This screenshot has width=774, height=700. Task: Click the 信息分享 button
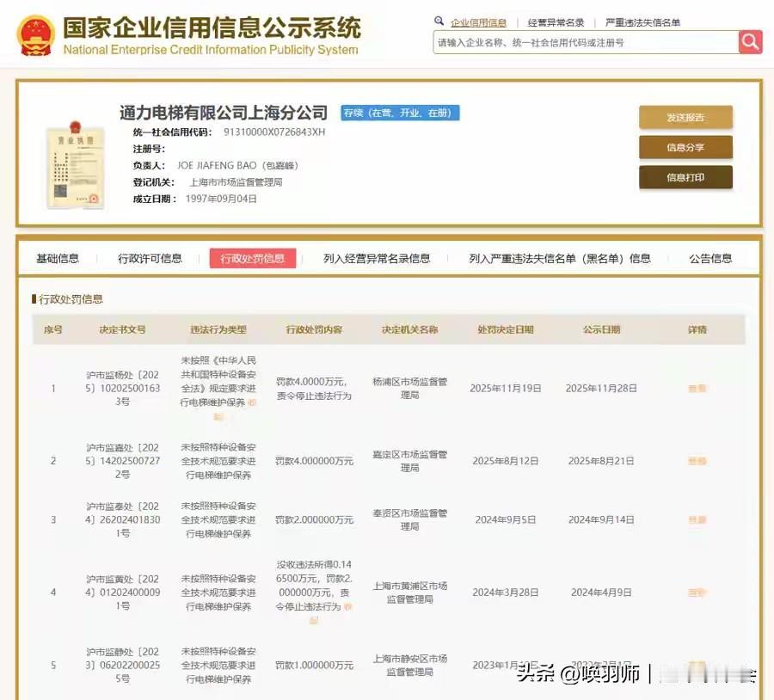(685, 148)
